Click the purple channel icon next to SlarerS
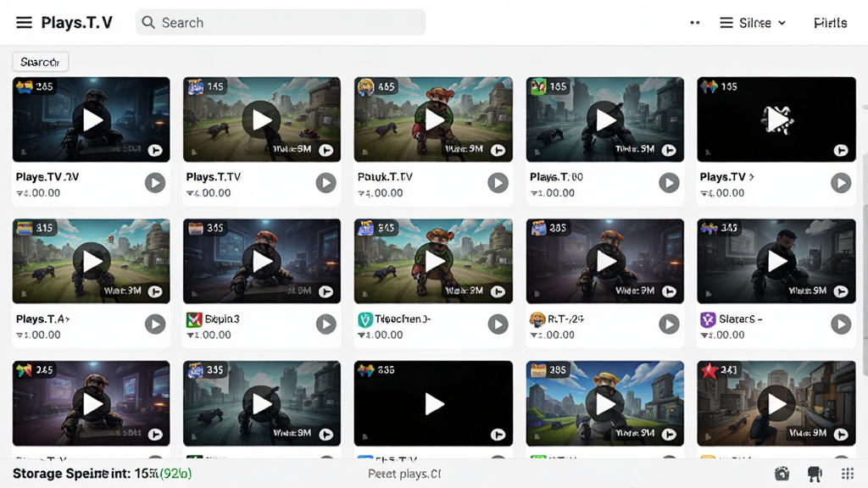868x488 pixels. 708,319
